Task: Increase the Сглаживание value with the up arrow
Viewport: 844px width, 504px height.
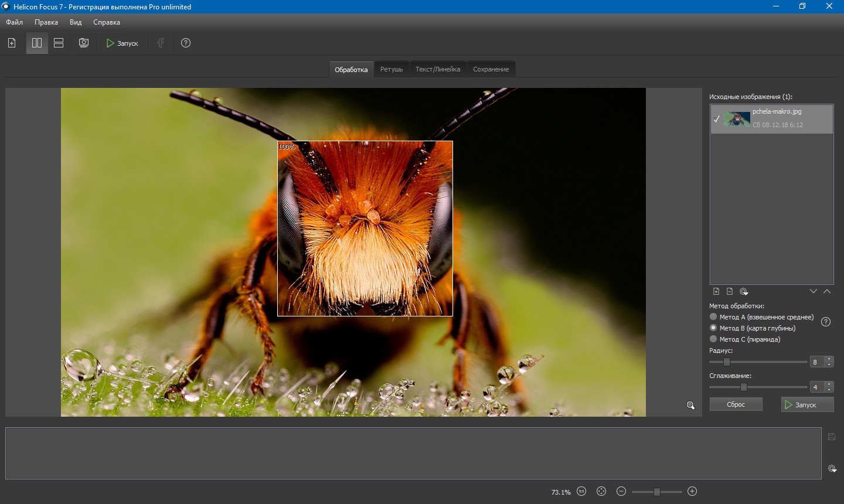Action: 829,384
